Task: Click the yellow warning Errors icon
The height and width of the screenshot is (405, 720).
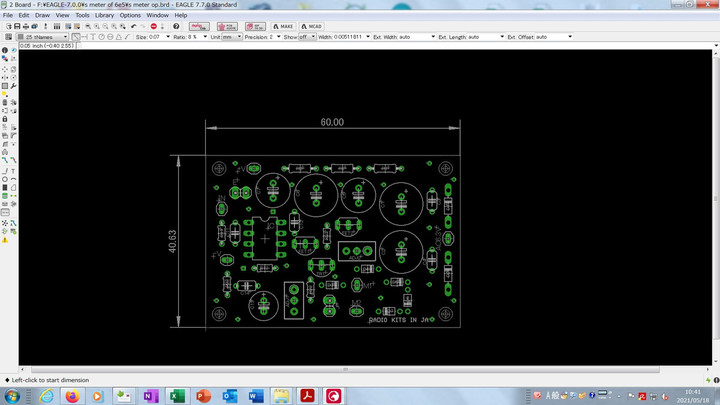Action: (x=4, y=240)
